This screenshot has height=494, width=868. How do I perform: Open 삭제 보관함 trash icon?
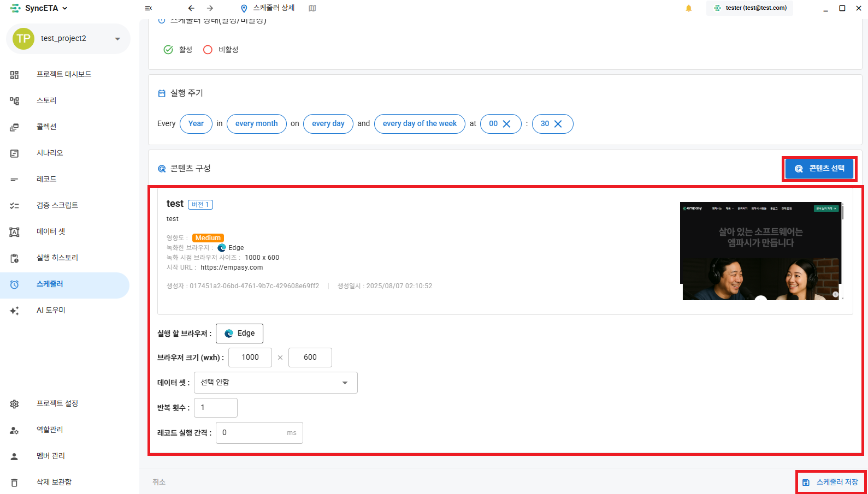pos(15,483)
